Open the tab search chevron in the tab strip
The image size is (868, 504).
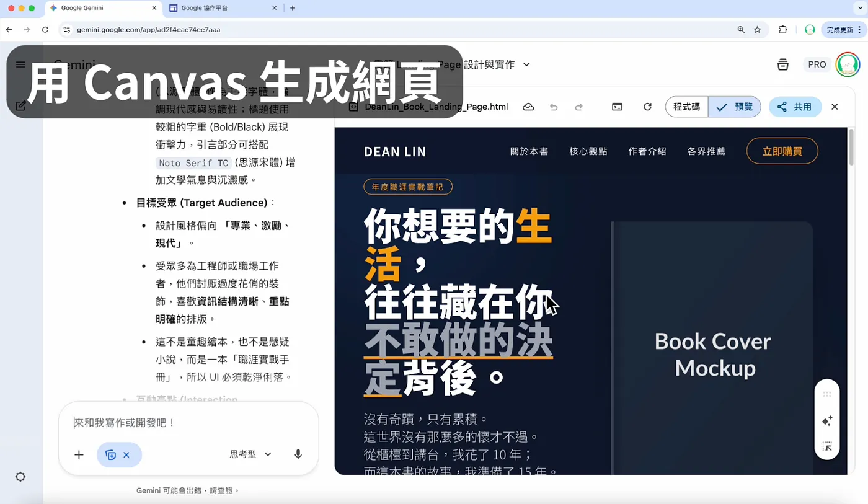[x=860, y=8]
